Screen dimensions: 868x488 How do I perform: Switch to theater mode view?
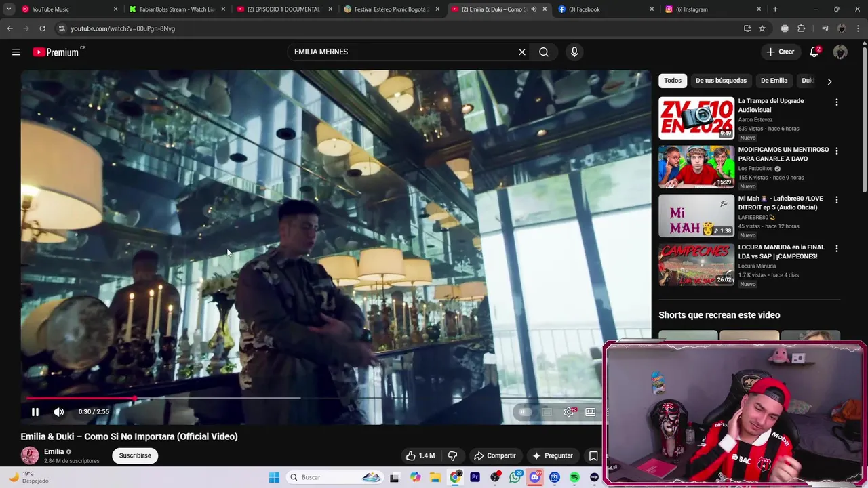pos(591,411)
